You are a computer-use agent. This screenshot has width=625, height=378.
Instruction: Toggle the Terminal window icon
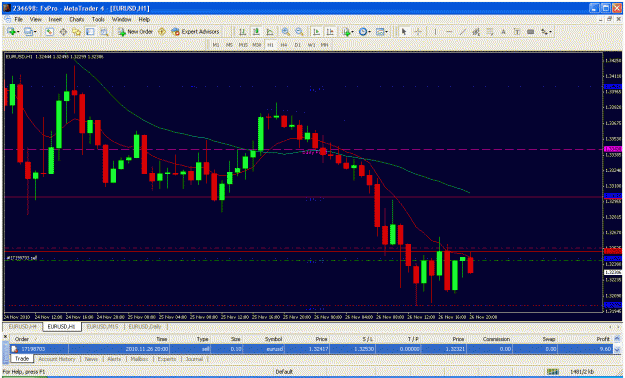pyautogui.click(x=90, y=32)
